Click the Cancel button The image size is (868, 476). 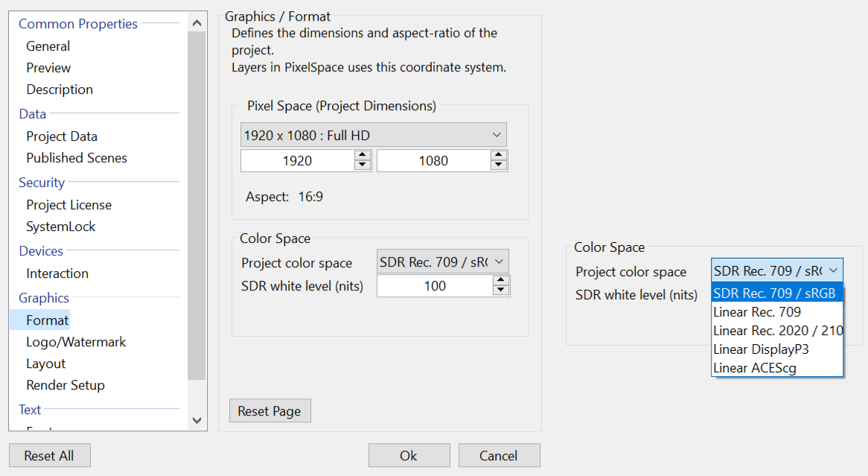point(499,456)
